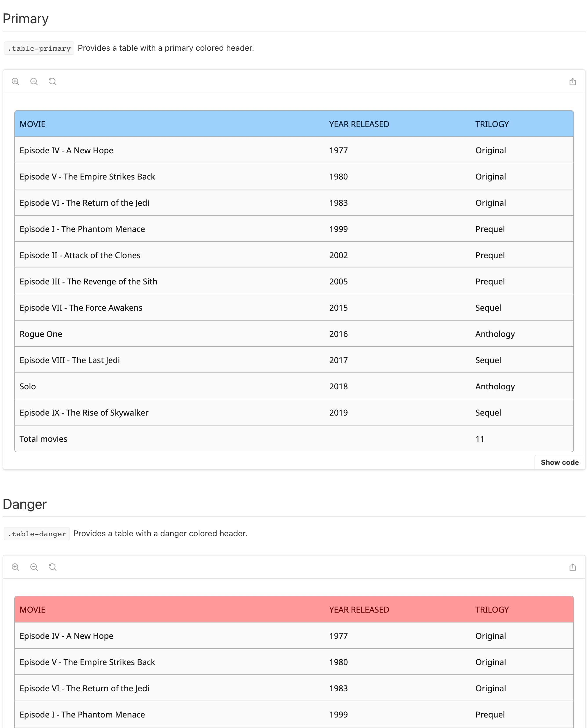Click the .table-primary code label

pos(39,48)
